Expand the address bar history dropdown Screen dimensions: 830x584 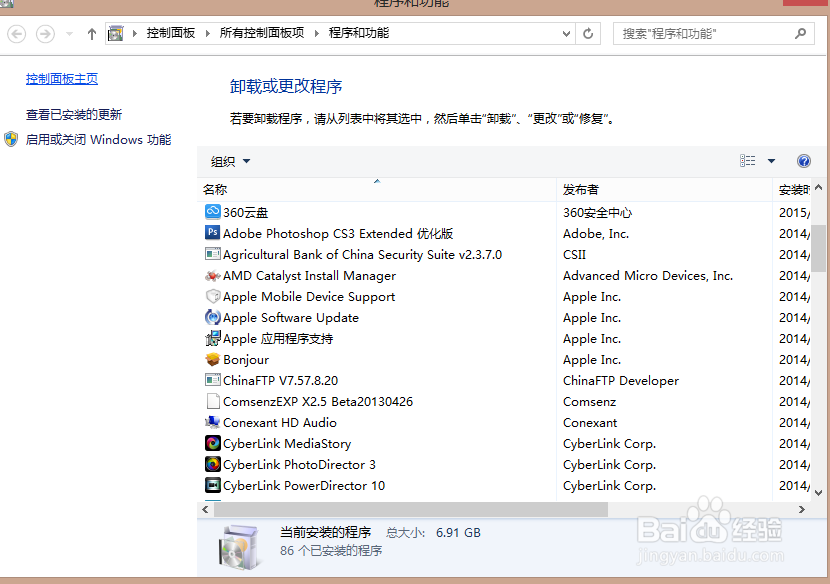566,34
